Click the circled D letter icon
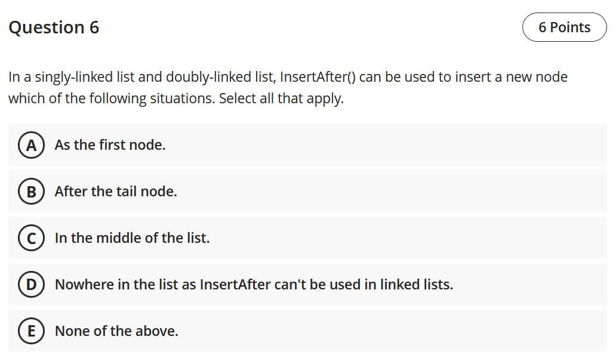This screenshot has height=364, width=616. pos(31,284)
